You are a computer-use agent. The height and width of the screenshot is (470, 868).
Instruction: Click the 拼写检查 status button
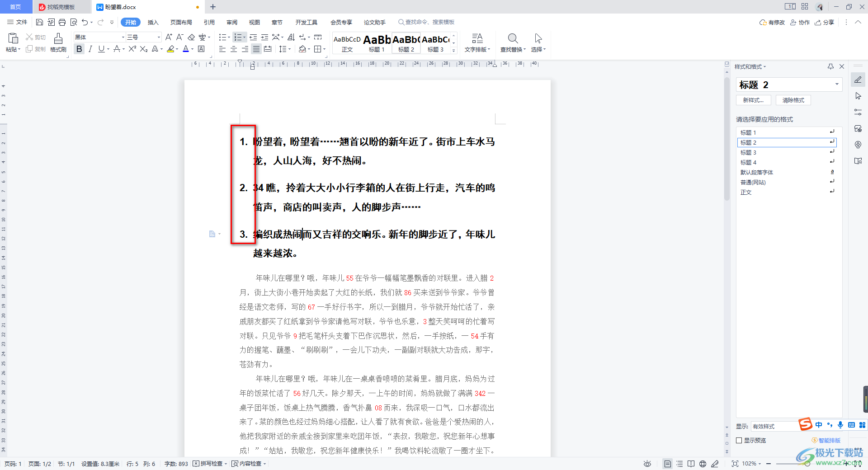(209, 464)
